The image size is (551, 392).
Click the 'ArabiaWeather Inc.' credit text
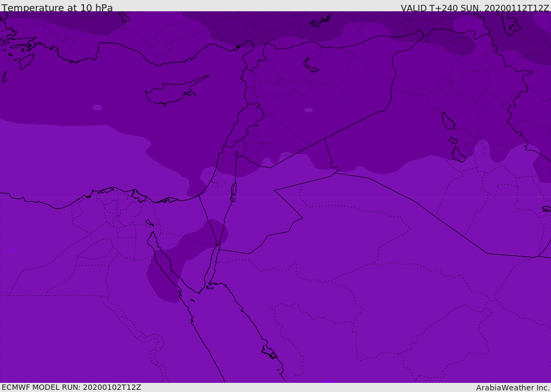pyautogui.click(x=513, y=388)
